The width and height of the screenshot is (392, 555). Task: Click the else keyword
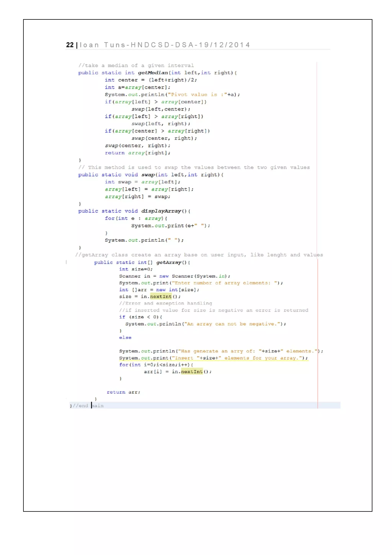[x=125, y=337]
